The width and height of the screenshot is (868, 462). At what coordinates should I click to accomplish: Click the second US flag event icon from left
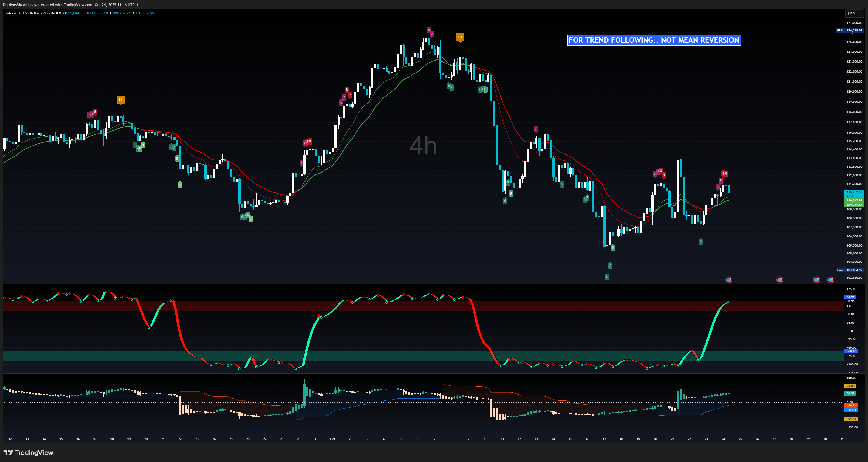(x=779, y=280)
